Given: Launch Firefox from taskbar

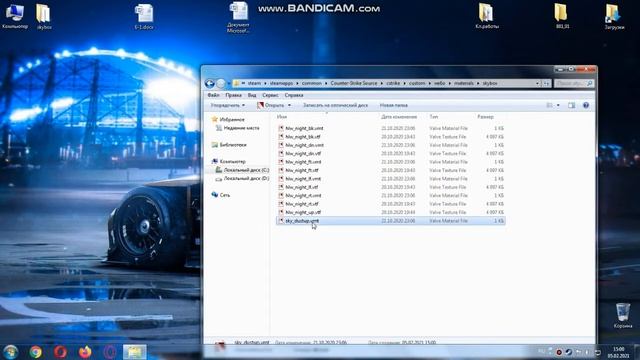Looking at the screenshot, I should click(85, 352).
